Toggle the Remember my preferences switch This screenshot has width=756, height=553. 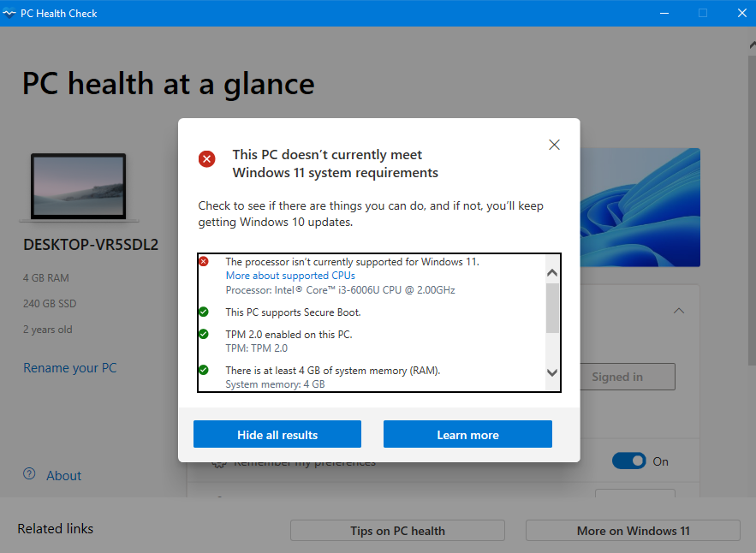coord(628,461)
